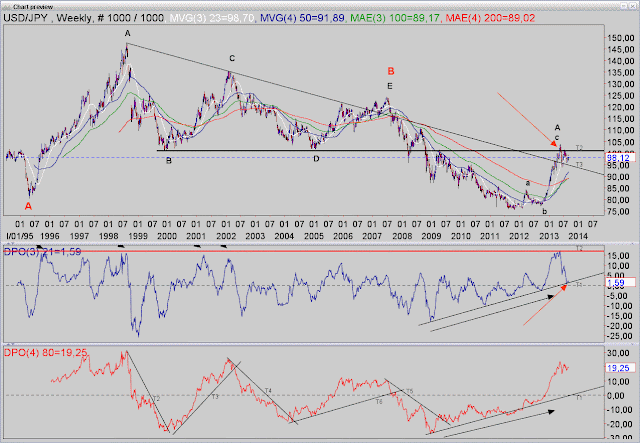The width and height of the screenshot is (640, 443).
Task: Click the T3 trendline label on price chart
Action: (579, 165)
